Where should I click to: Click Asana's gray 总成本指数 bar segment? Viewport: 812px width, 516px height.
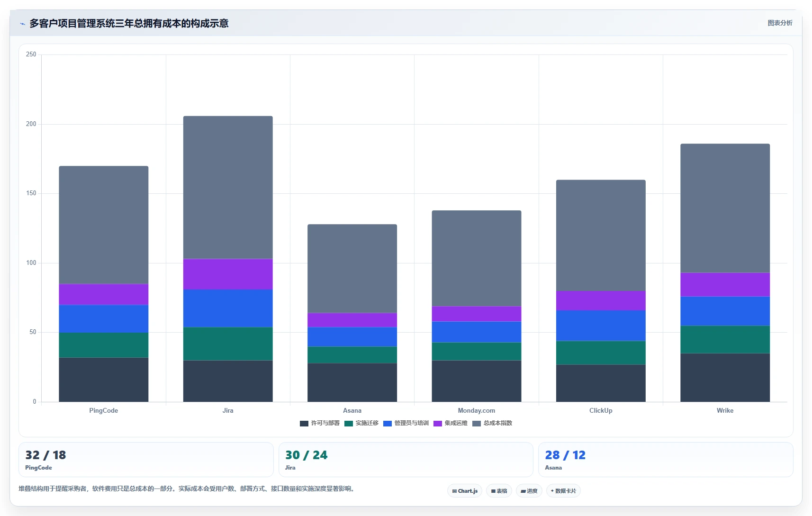[x=352, y=269]
